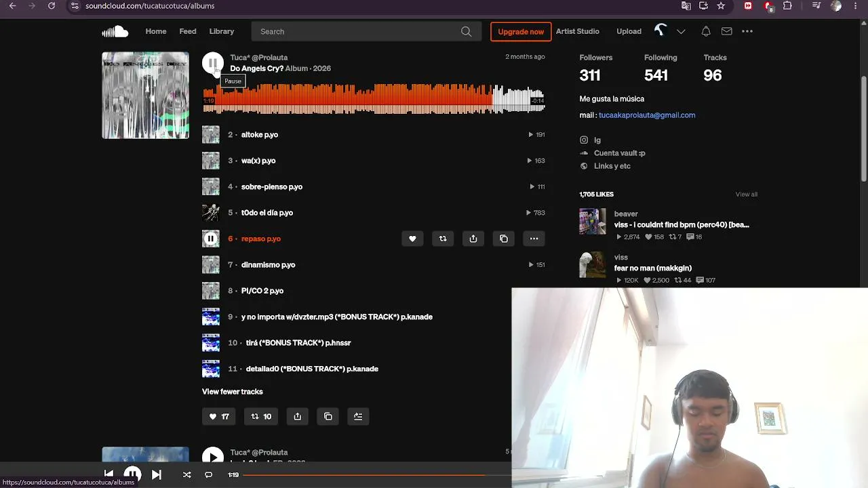Open more options for repaso p.yo
868x488 pixels.
534,239
